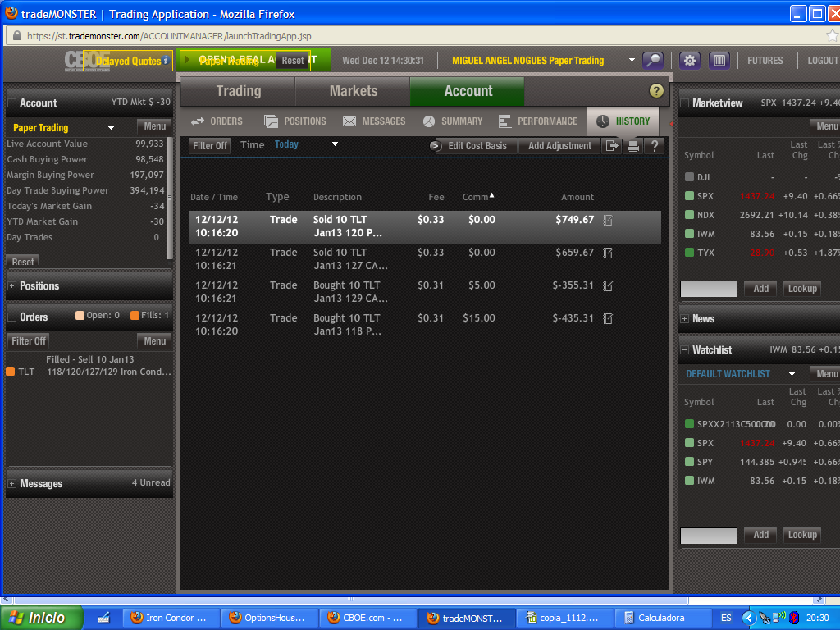Open the user account dropdown arrow
The height and width of the screenshot is (630, 840).
coord(632,60)
